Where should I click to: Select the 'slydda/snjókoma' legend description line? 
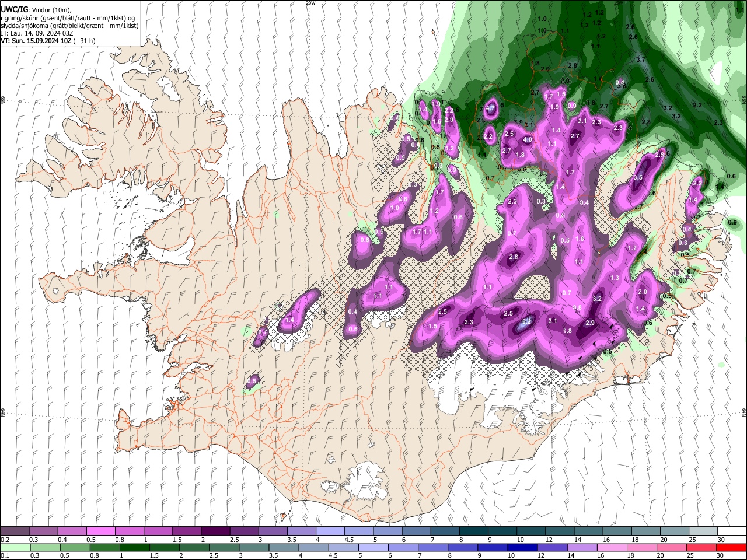[x=69, y=26]
